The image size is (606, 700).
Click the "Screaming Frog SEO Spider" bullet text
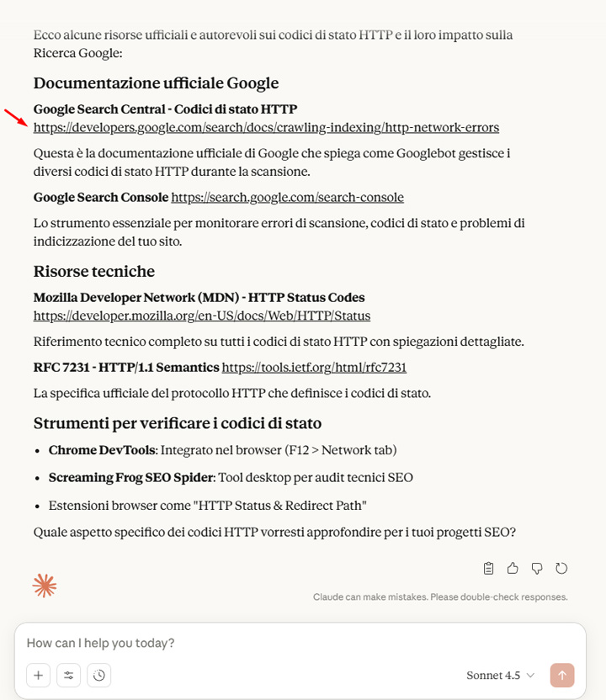coord(131,478)
